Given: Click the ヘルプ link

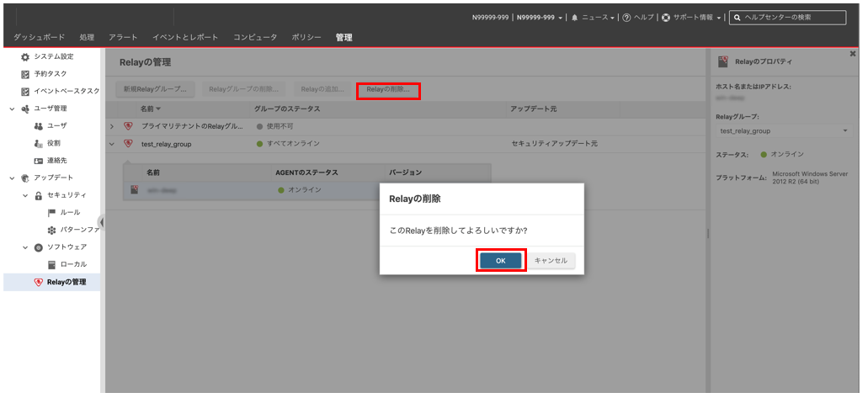Looking at the screenshot, I should (x=644, y=18).
